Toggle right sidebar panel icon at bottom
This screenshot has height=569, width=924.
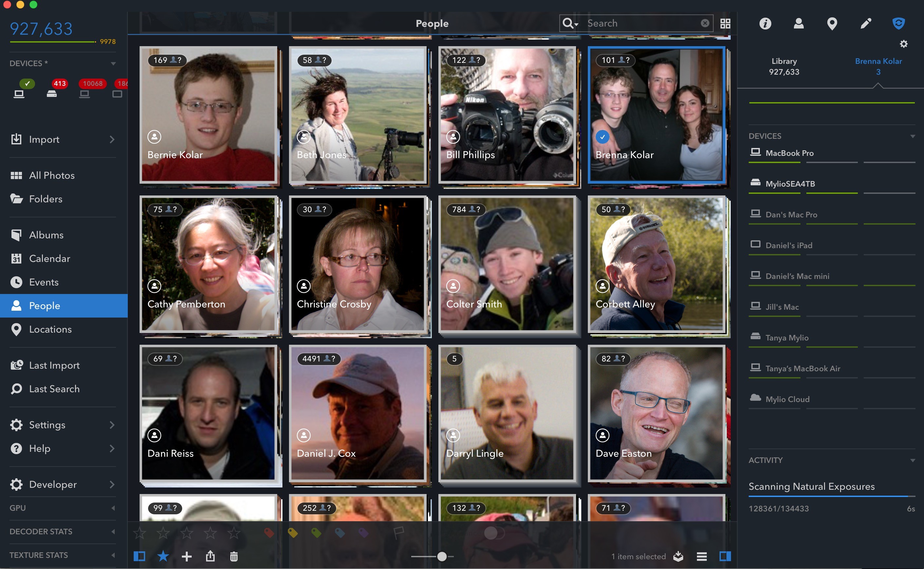coord(725,556)
